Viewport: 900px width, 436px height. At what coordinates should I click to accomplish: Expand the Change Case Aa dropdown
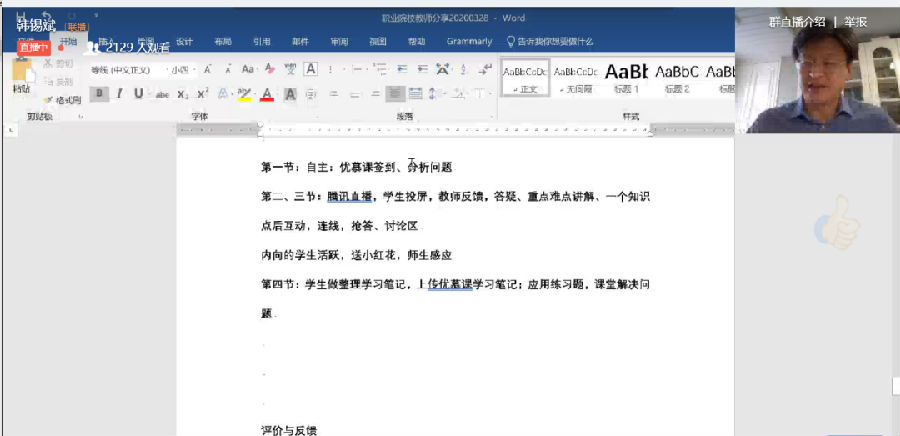[x=249, y=69]
